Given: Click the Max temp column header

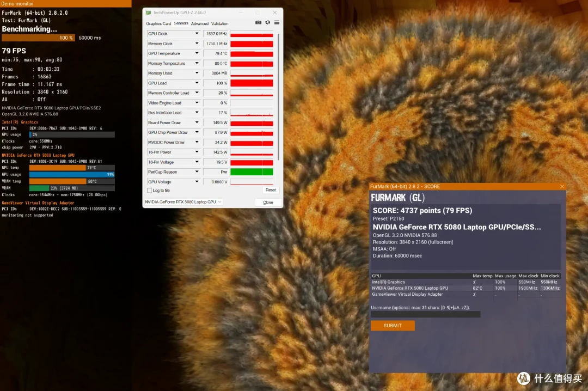Looking at the screenshot, I should point(482,276).
